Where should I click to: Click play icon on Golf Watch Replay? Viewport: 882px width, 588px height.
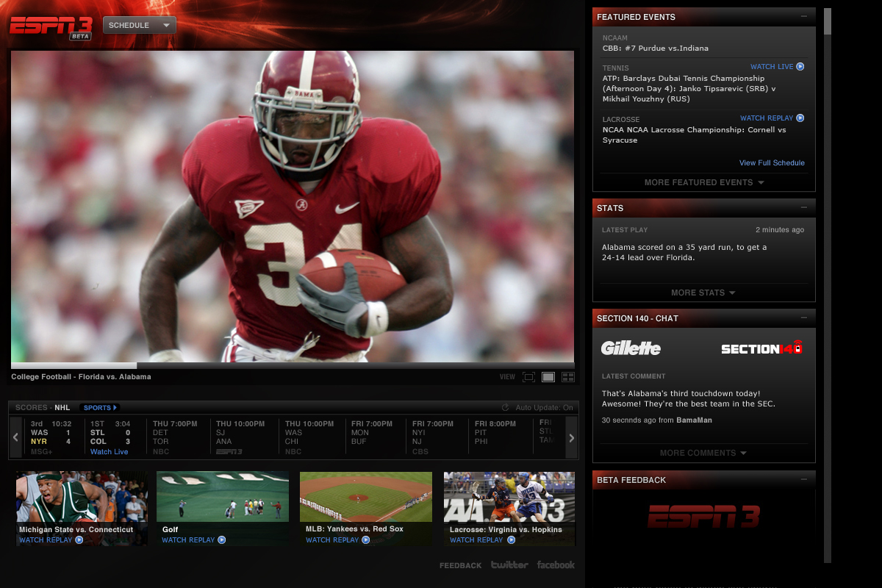[221, 539]
